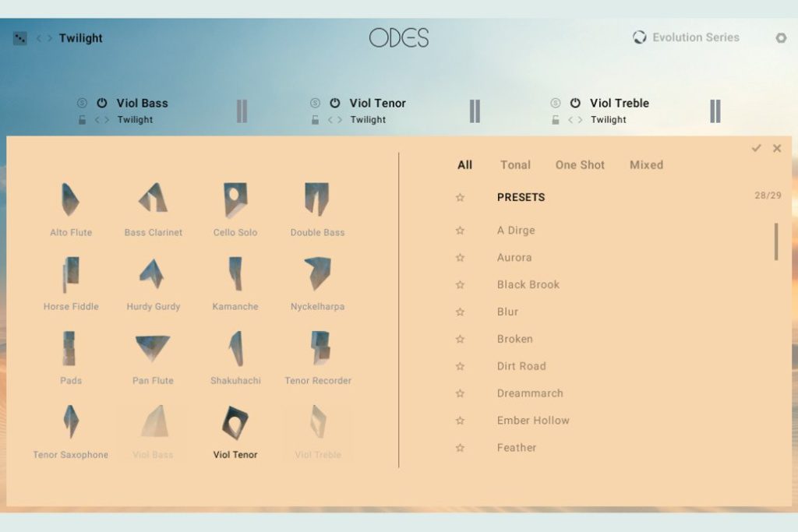
Task: Step back a preset on Viol Bass
Action: (97, 119)
